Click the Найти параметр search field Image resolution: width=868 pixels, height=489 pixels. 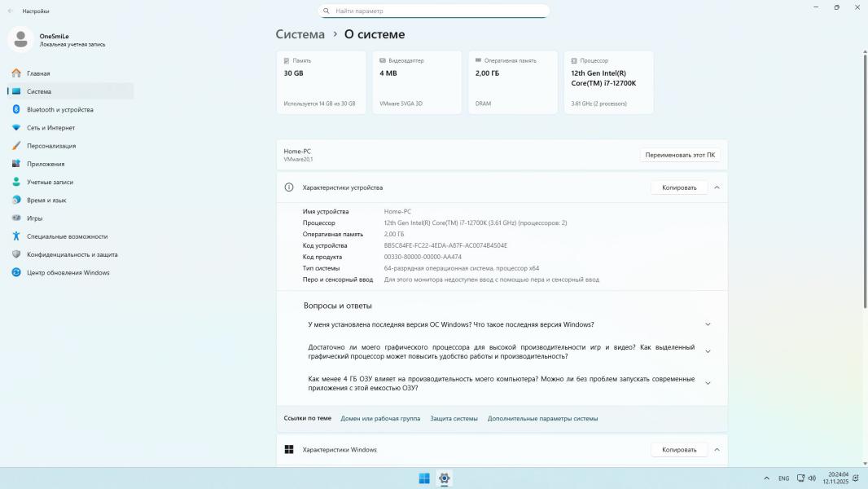click(x=433, y=11)
